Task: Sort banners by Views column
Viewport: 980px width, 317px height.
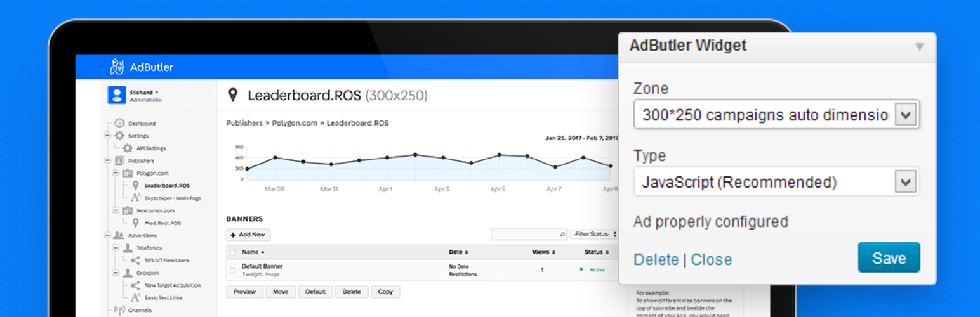Action: [544, 252]
